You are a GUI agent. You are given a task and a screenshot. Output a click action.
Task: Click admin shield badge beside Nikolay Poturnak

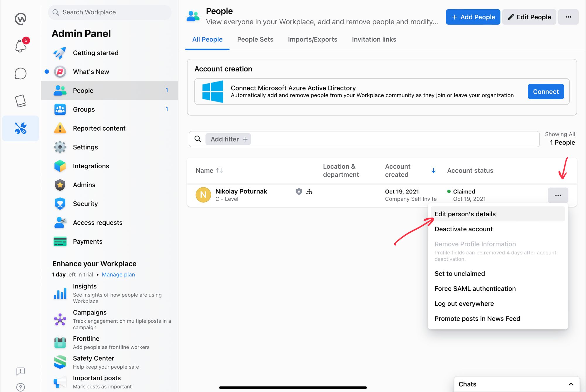(x=299, y=191)
